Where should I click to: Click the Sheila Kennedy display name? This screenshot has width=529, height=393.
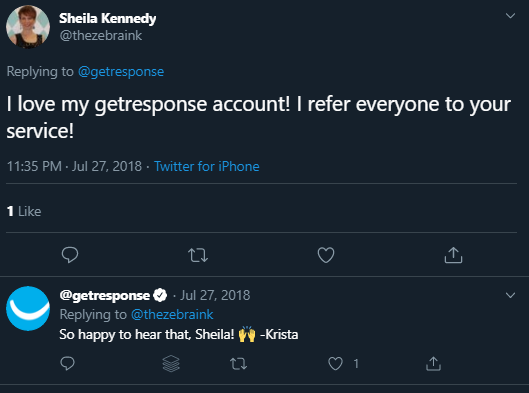click(108, 19)
